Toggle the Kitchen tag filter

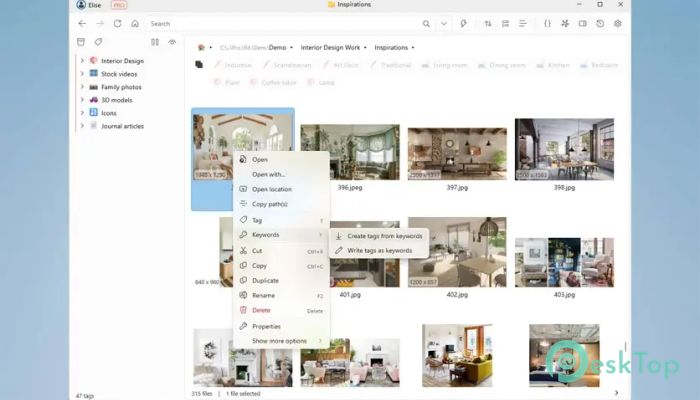coord(553,65)
